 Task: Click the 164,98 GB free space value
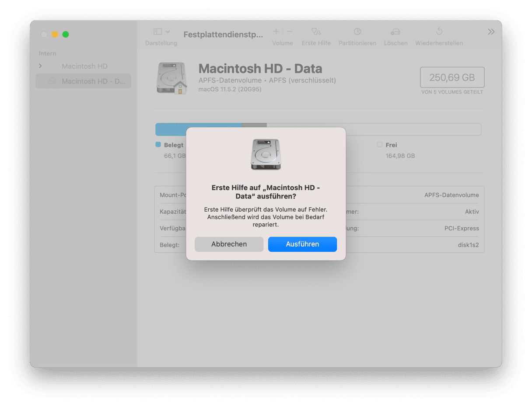pyautogui.click(x=400, y=156)
